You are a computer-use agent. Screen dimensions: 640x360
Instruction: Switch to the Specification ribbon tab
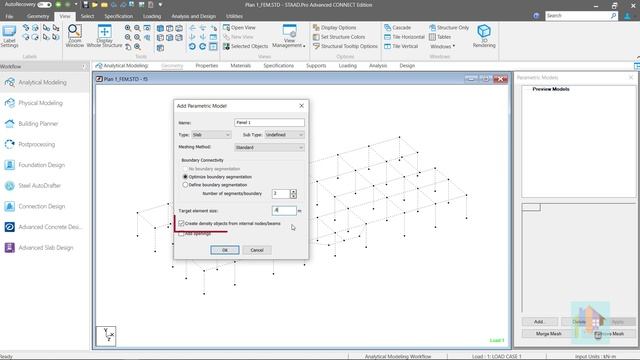click(x=118, y=16)
